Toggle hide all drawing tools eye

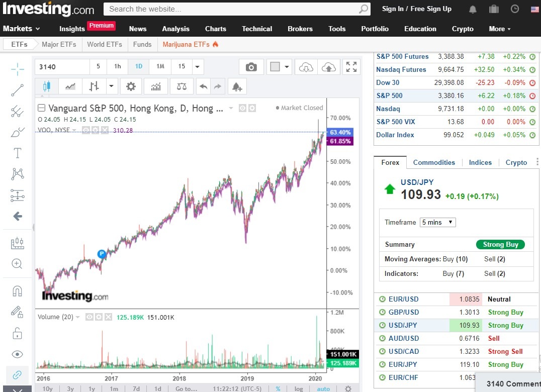pyautogui.click(x=17, y=354)
